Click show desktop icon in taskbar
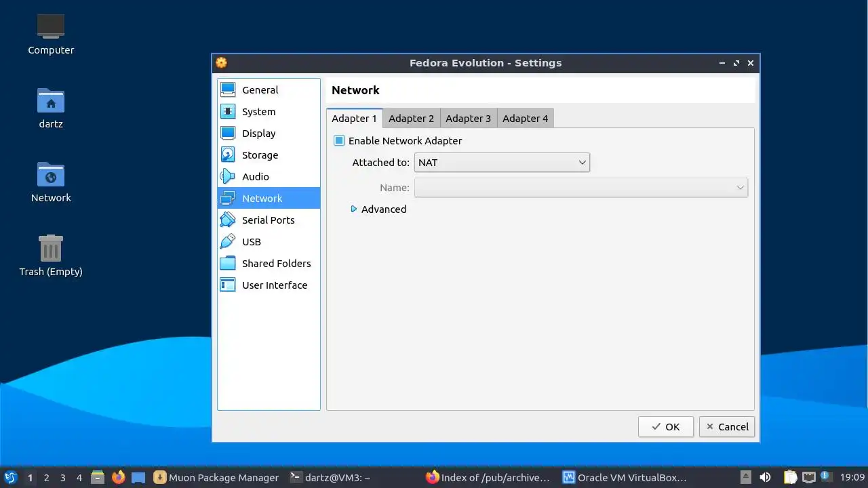 coord(138,477)
